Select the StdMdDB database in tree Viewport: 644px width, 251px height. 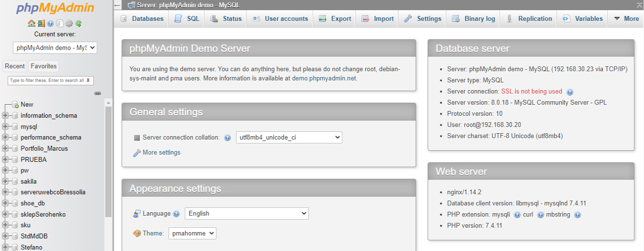[x=34, y=236]
